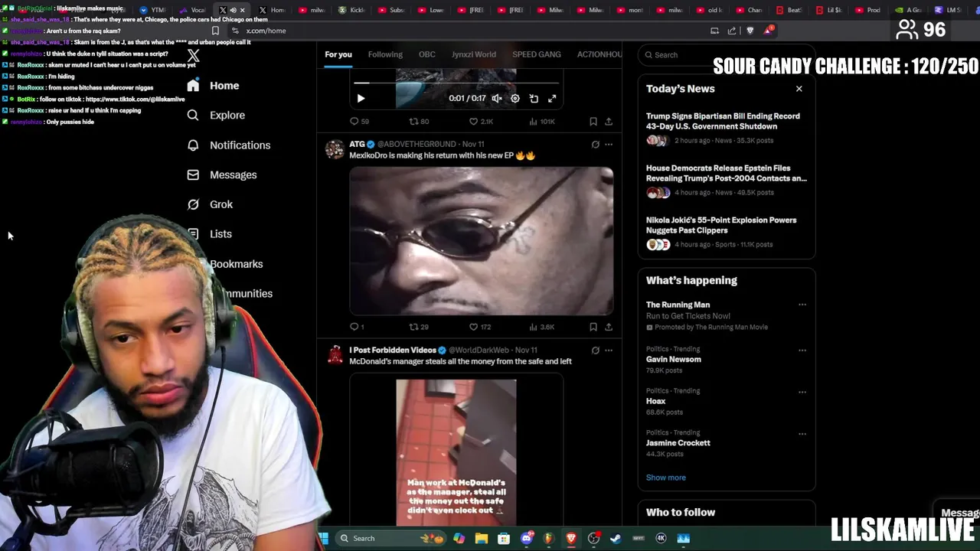Image resolution: width=980 pixels, height=551 pixels.
Task: Repost the ATG post with 29 reposts
Action: click(x=419, y=327)
